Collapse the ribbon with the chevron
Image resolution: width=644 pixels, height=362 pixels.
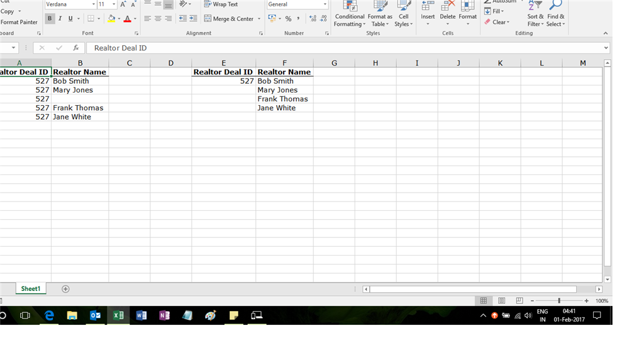coord(606,33)
